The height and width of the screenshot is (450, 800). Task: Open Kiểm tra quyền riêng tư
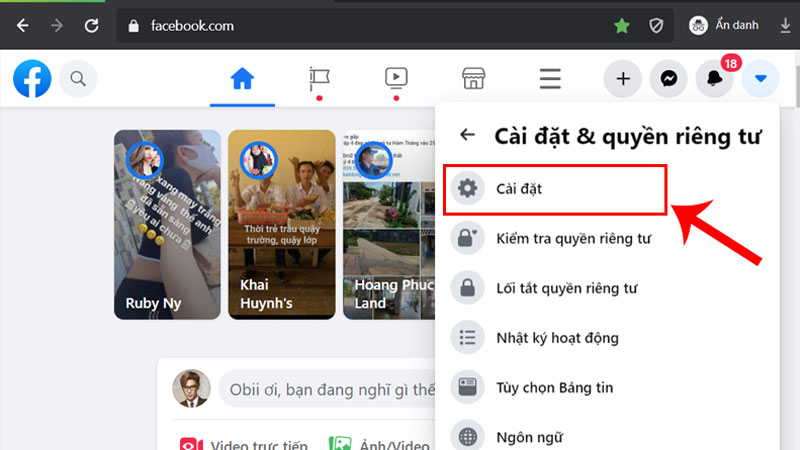[x=607, y=239]
